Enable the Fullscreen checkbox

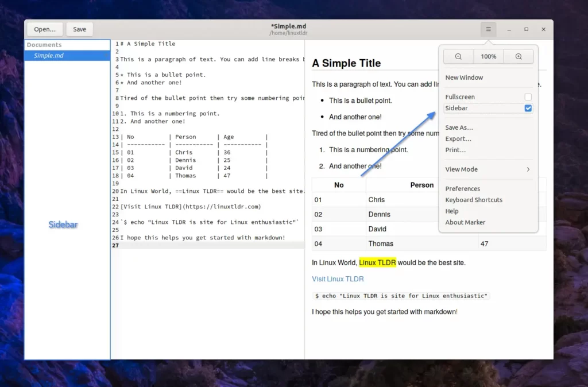[x=528, y=97]
